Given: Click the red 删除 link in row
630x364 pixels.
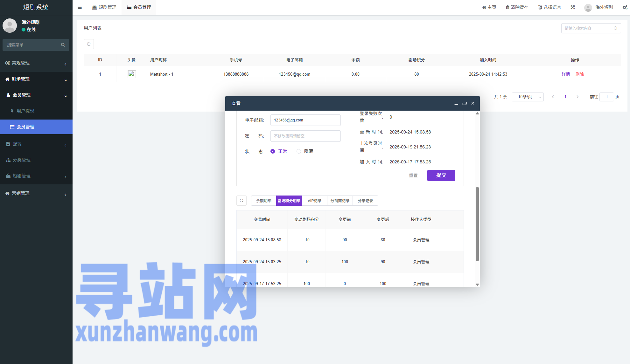Looking at the screenshot, I should [x=579, y=74].
